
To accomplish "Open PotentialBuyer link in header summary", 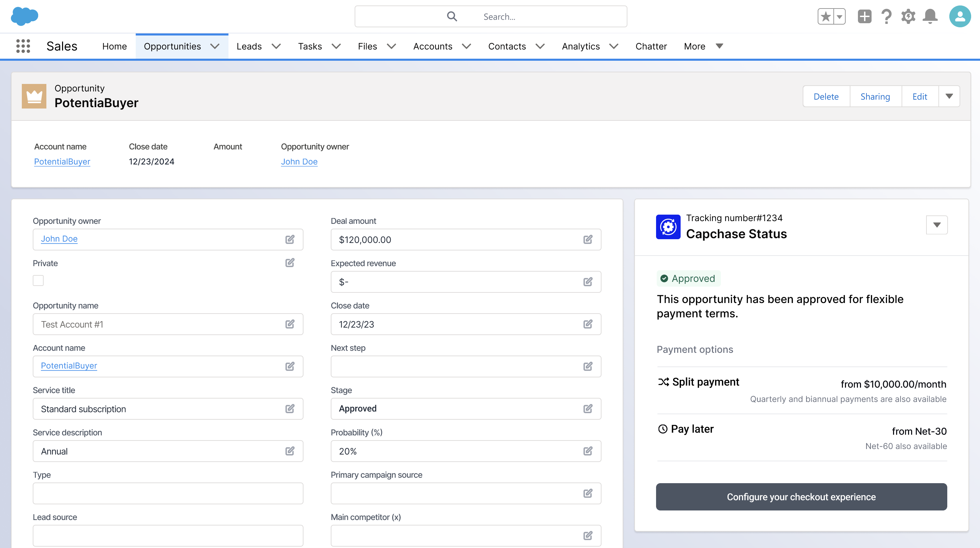I will pos(62,161).
